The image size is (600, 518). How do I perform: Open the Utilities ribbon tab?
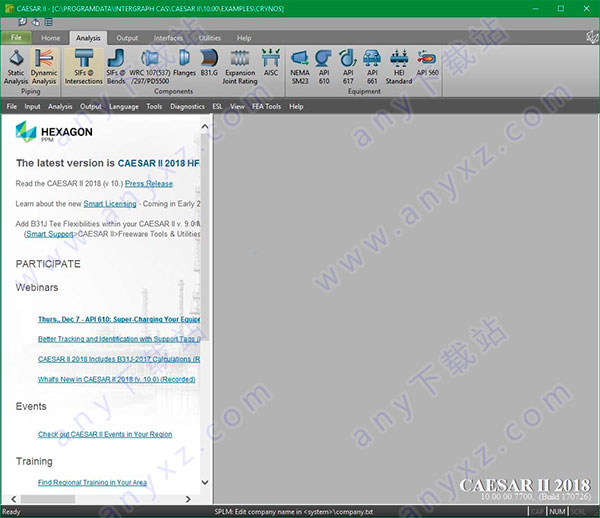pos(210,38)
